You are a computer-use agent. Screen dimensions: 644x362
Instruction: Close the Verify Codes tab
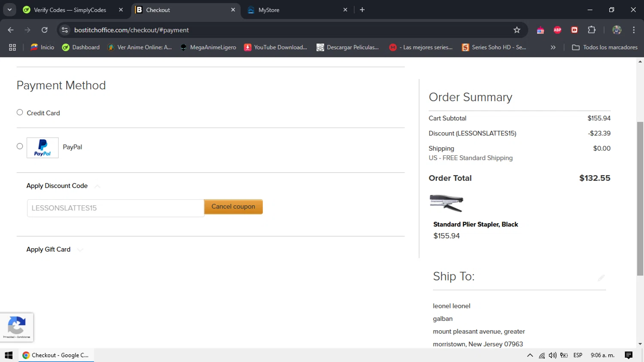pos(121,10)
